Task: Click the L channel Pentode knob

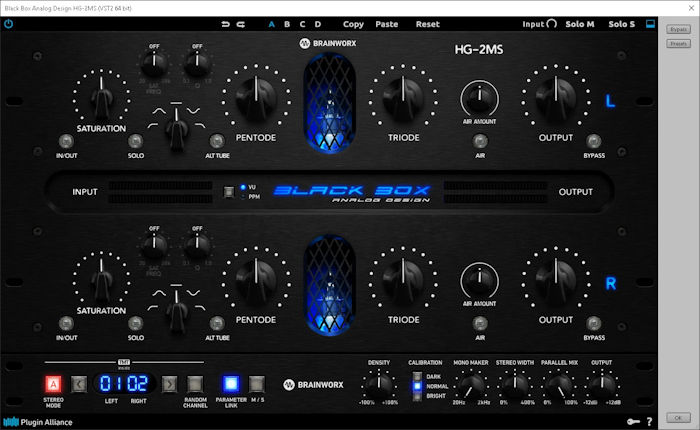Action: [x=256, y=98]
